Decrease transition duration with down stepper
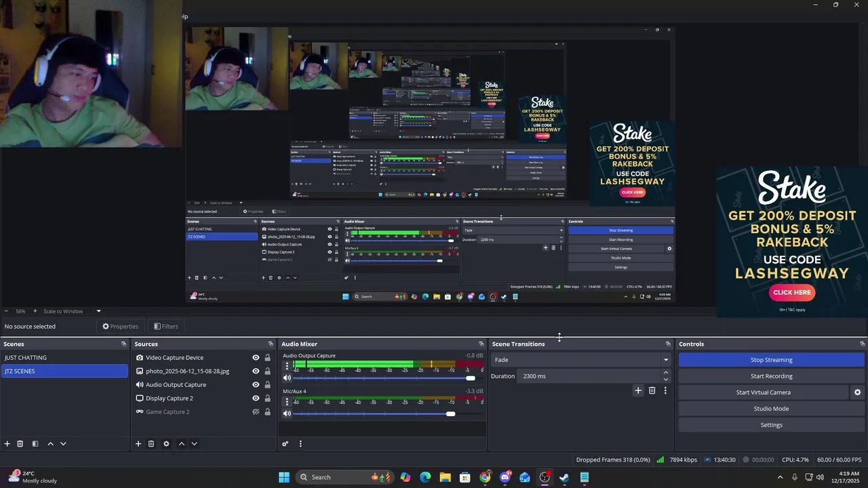The width and height of the screenshot is (868, 488). pyautogui.click(x=665, y=380)
